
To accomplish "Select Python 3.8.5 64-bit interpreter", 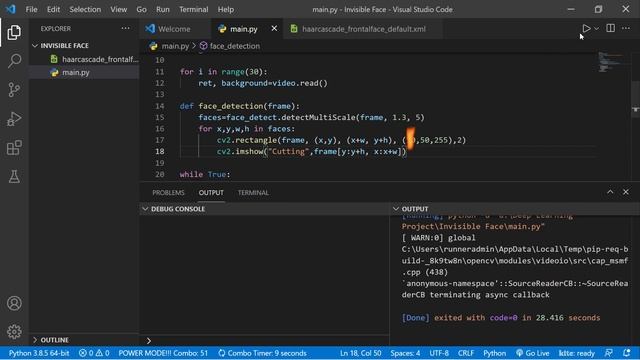I will click(39, 353).
